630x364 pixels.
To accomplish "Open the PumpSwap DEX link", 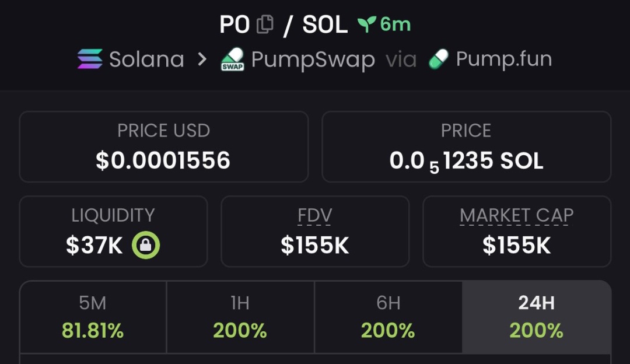I will pyautogui.click(x=313, y=59).
